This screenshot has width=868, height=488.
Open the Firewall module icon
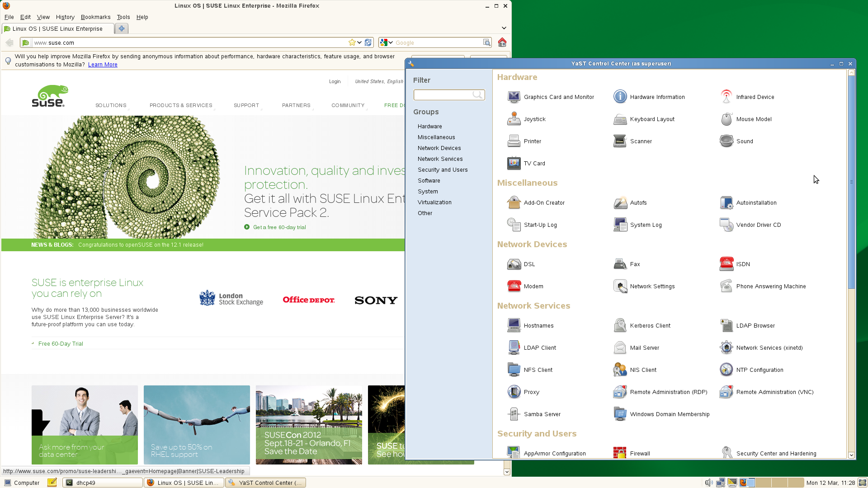pyautogui.click(x=620, y=453)
